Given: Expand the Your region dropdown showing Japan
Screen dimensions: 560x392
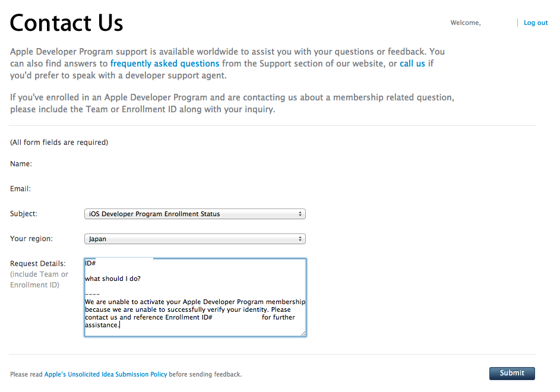Looking at the screenshot, I should click(195, 239).
